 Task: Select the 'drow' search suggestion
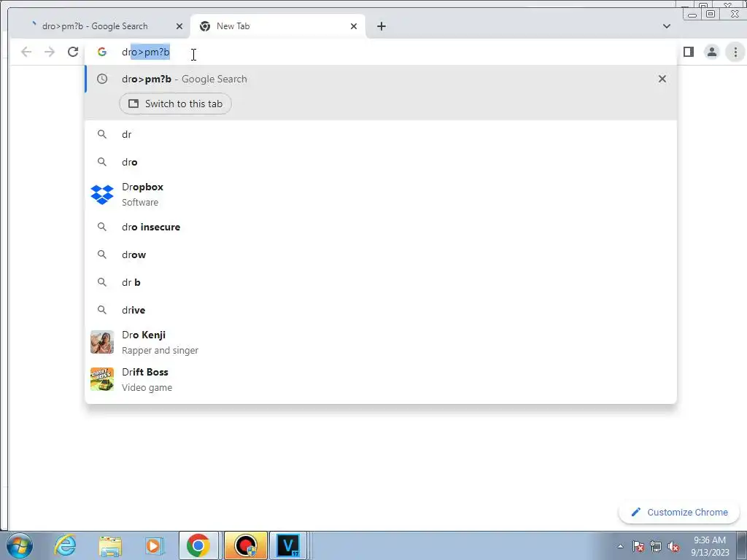pos(381,254)
